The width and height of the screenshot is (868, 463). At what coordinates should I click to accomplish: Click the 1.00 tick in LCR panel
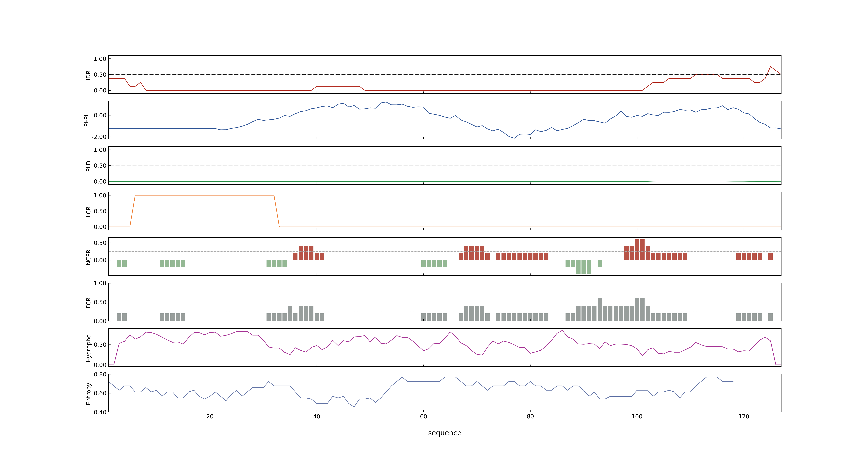pyautogui.click(x=100, y=195)
